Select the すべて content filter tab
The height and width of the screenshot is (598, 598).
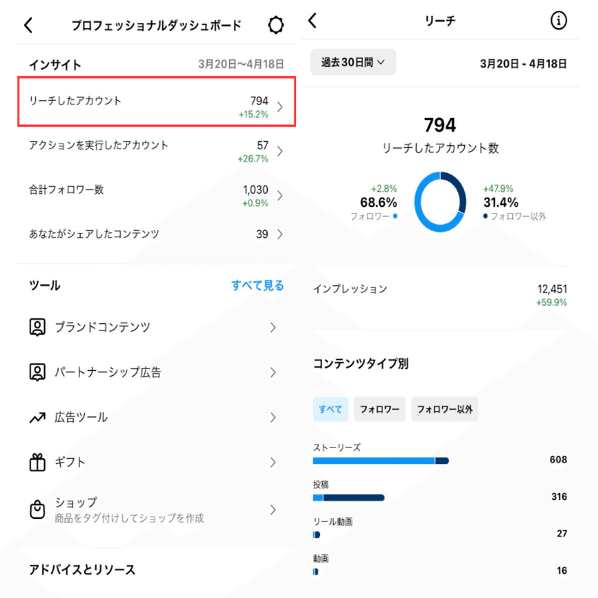[330, 409]
